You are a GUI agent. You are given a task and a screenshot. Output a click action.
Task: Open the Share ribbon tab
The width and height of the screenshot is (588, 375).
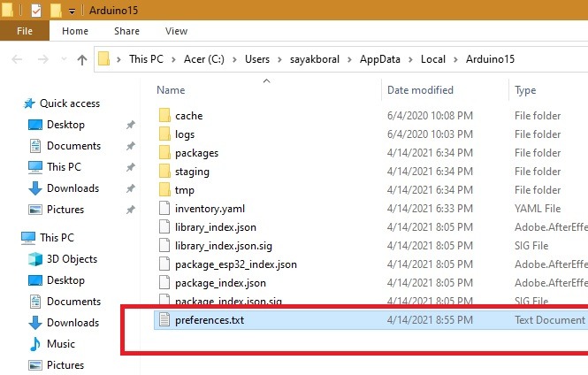(126, 31)
